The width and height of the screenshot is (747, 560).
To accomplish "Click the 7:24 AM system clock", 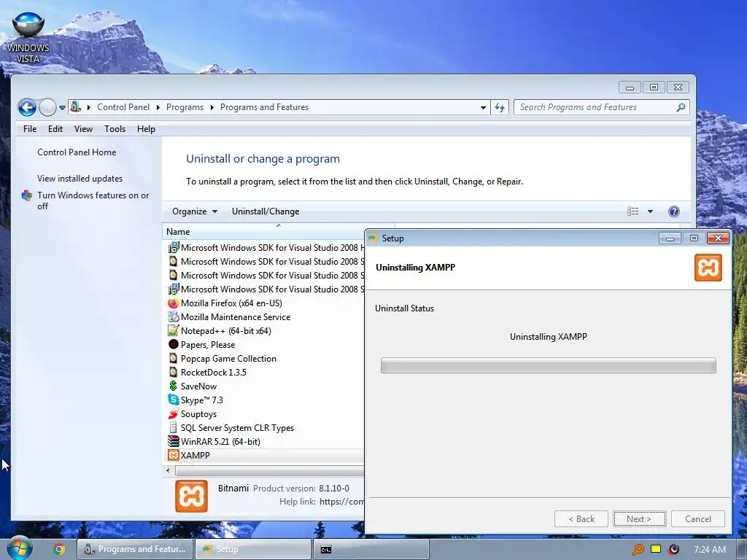I will point(710,550).
